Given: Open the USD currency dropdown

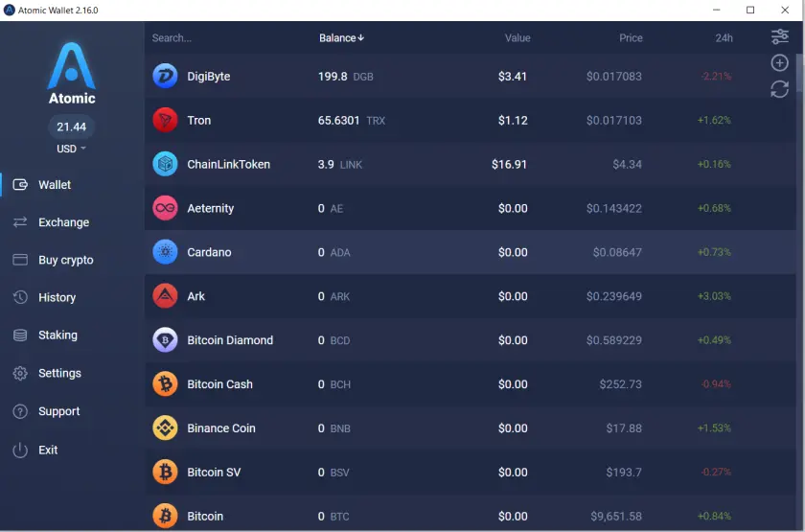Looking at the screenshot, I should coord(71,149).
